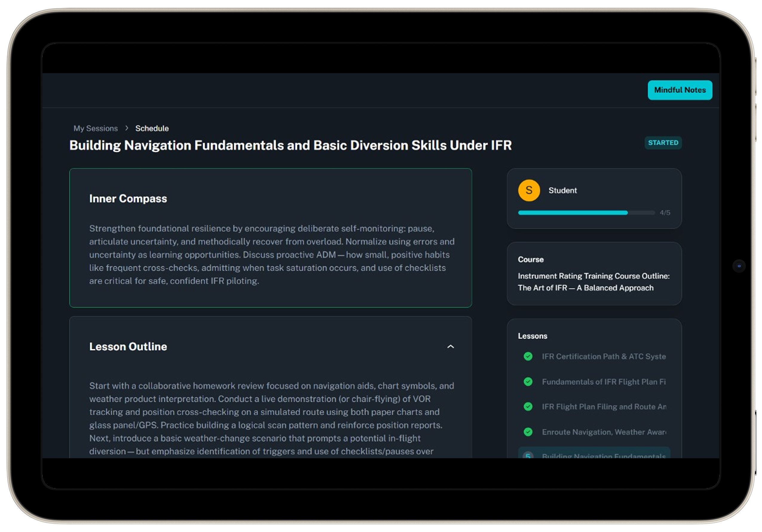Viewport: 762px width, 532px height.
Task: Open Enroute Navigation, Weather Awareness lesson
Action: point(603,432)
